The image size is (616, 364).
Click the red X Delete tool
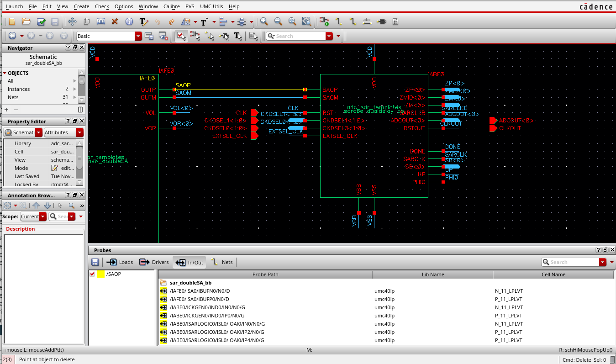115,21
